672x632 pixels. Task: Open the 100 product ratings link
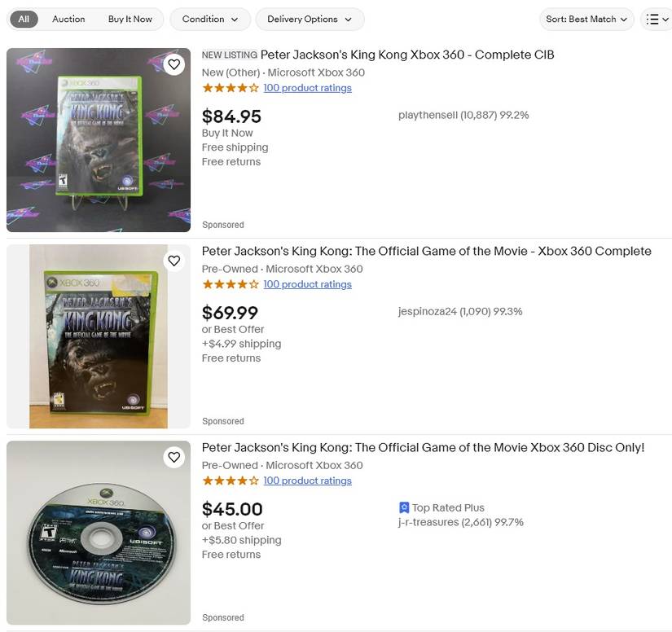point(307,87)
